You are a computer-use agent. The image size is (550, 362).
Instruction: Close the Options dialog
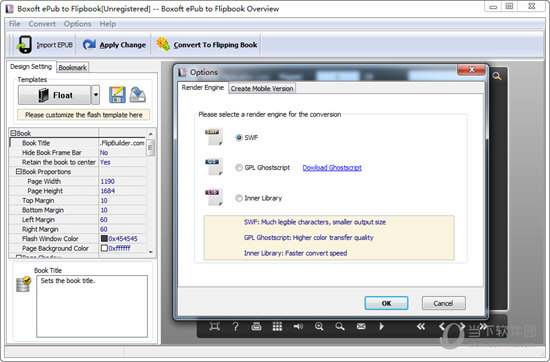471,69
